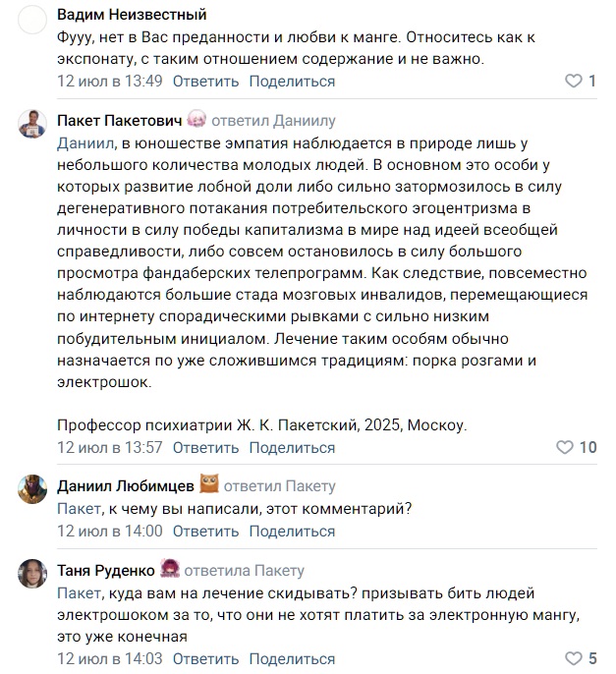The width and height of the screenshot is (616, 674).
Task: Like Вадим Неизвестный's comment heart icon
Action: coord(573,81)
